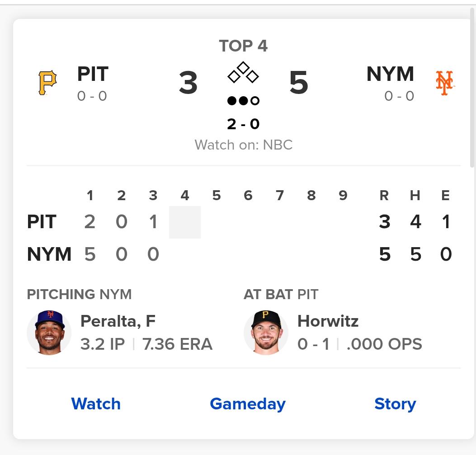This screenshot has width=476, height=455.
Task: Click NYM's first-inning 5 runs cell
Action: pyautogui.click(x=90, y=254)
